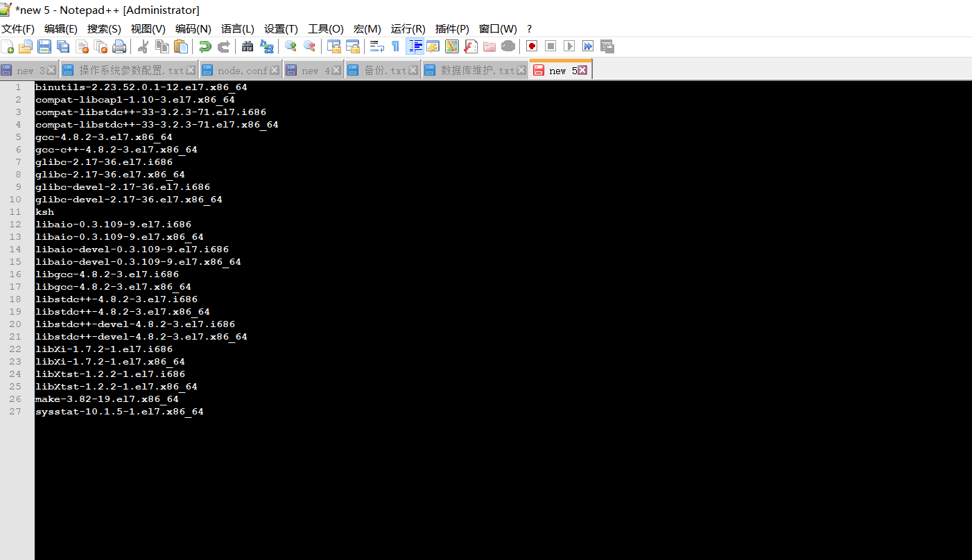Show all characters with the pilcrow icon

tap(396, 46)
